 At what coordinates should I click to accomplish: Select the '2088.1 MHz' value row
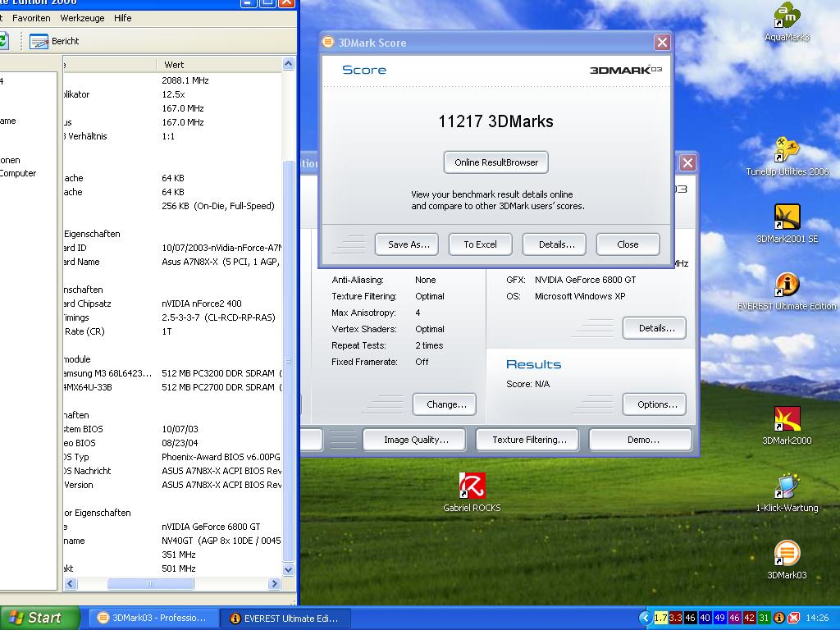(185, 80)
